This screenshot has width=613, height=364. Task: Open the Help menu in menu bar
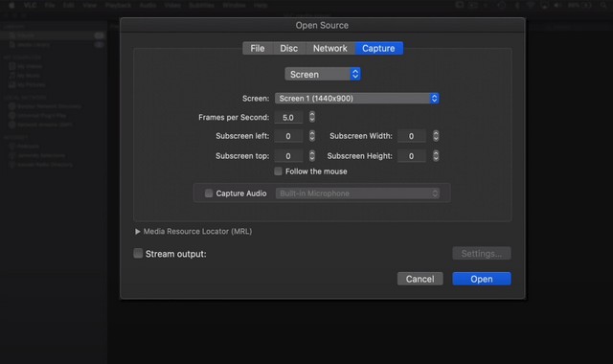coord(261,5)
